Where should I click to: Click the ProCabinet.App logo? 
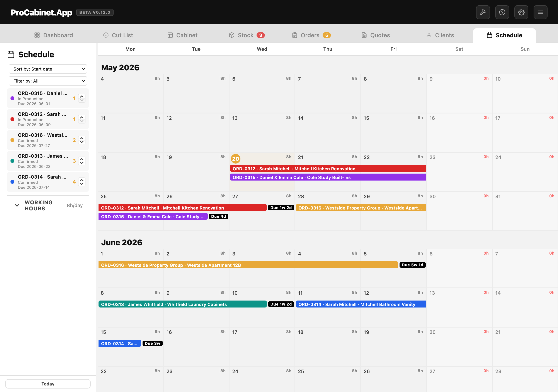point(41,12)
